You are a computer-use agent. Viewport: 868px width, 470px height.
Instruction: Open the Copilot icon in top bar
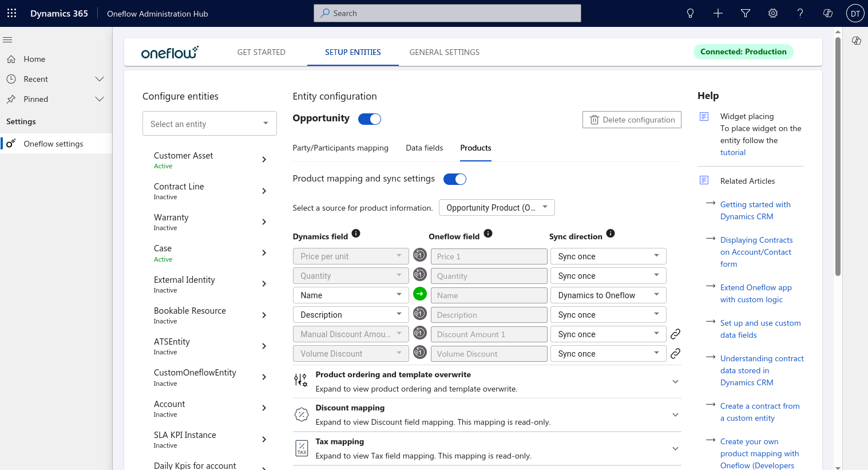click(x=828, y=13)
